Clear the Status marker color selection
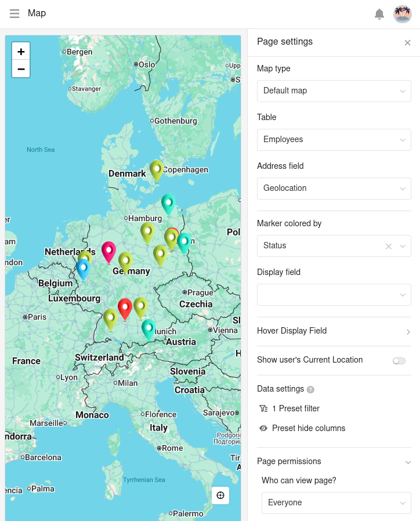The width and height of the screenshot is (420, 521). (x=389, y=246)
